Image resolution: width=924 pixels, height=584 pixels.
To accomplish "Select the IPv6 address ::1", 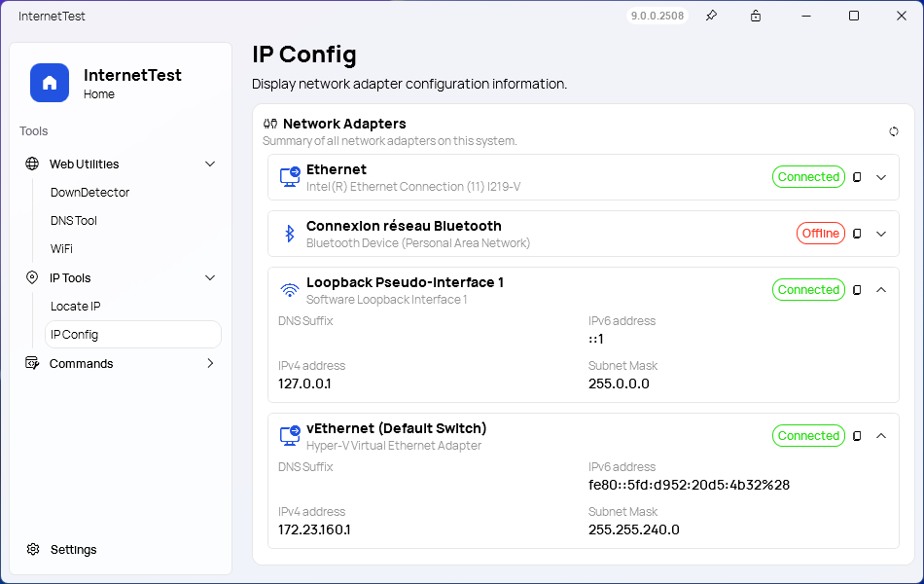I will coord(596,339).
